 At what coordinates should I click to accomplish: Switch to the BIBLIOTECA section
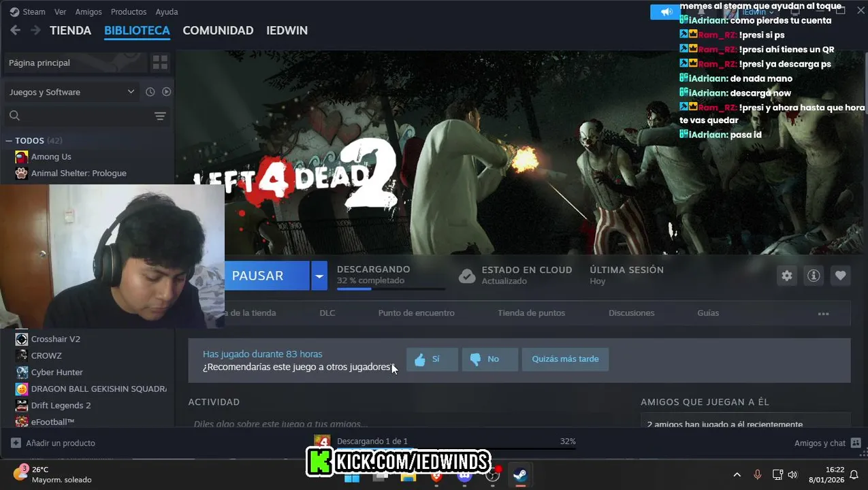(137, 31)
